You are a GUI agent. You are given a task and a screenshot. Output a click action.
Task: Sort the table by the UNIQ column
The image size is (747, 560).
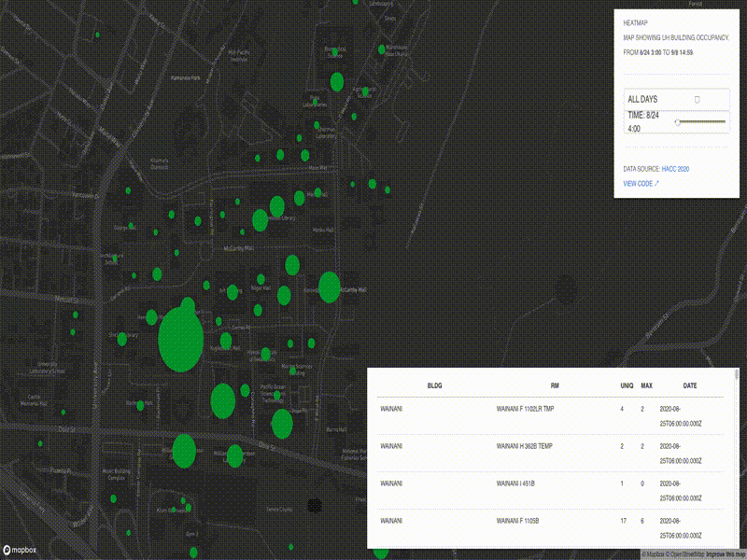(x=621, y=383)
